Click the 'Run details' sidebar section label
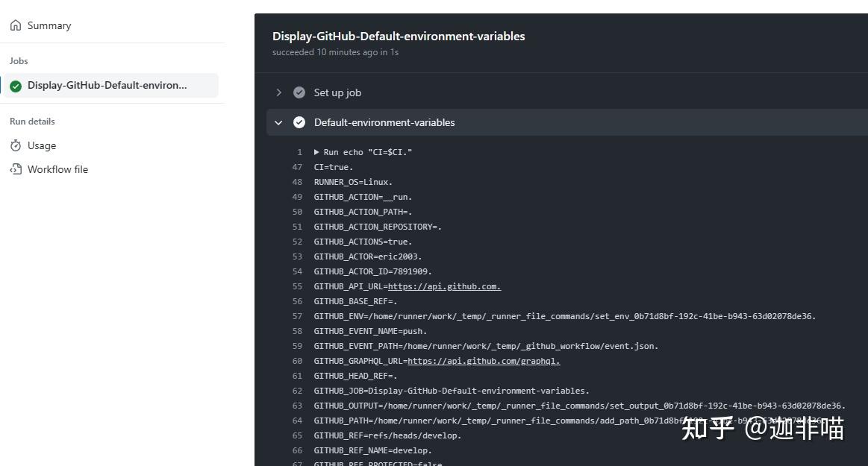Image resolution: width=868 pixels, height=466 pixels. pos(32,121)
